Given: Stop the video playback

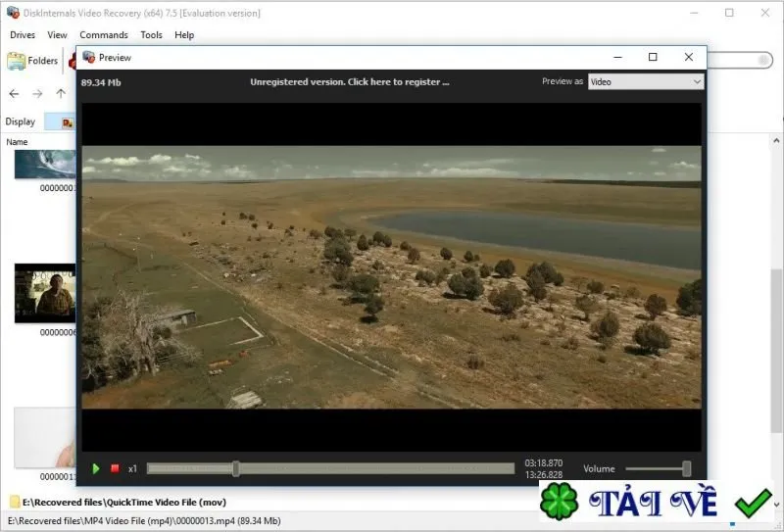Looking at the screenshot, I should [115, 468].
